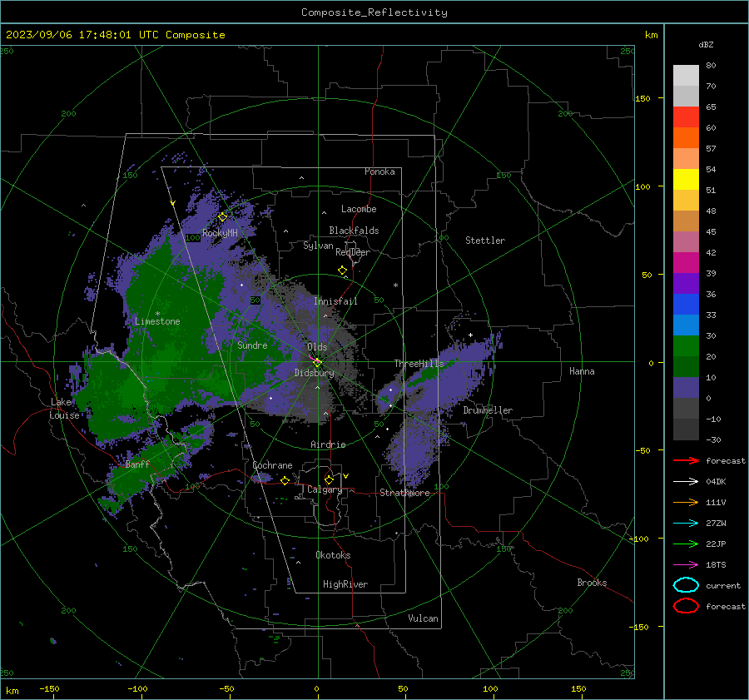
Task: Click the white 04DK arrow icon
Action: pyautogui.click(x=686, y=481)
